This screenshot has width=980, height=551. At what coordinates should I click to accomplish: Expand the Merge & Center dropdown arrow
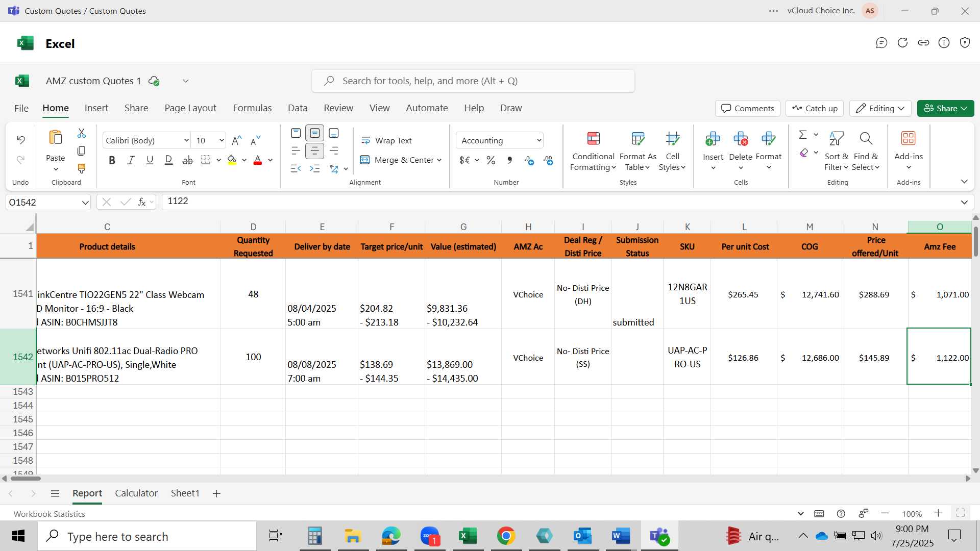pyautogui.click(x=439, y=160)
